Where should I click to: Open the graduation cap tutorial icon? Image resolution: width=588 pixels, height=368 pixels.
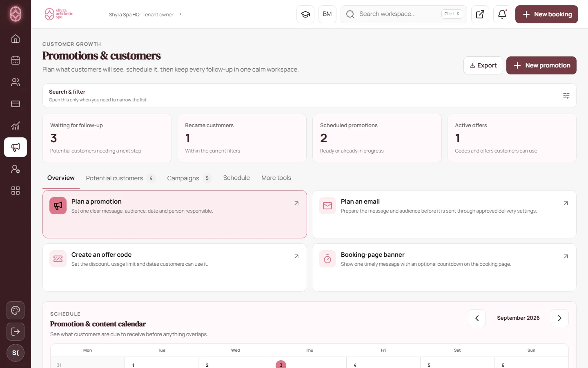305,14
